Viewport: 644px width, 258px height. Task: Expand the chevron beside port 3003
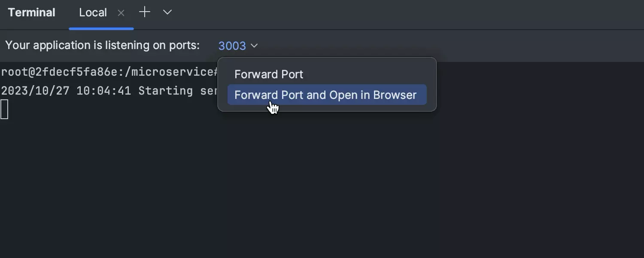(x=254, y=46)
